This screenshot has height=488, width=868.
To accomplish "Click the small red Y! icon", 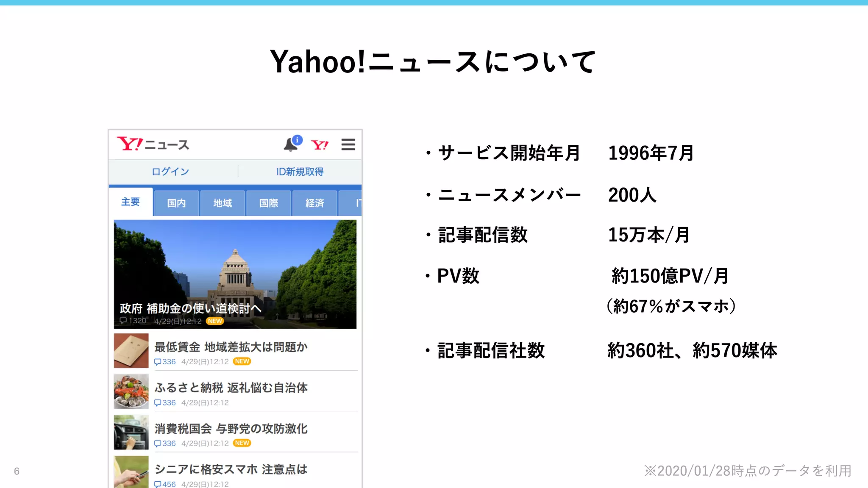I will [320, 145].
